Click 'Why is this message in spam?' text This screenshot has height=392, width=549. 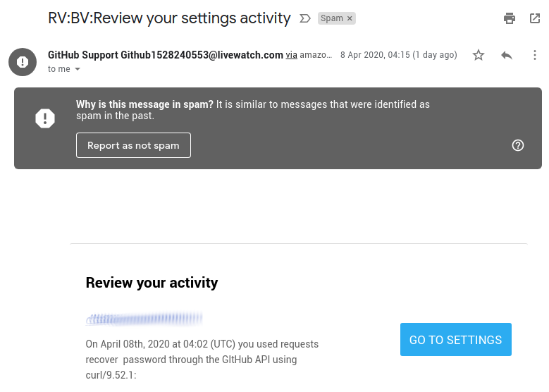(144, 104)
